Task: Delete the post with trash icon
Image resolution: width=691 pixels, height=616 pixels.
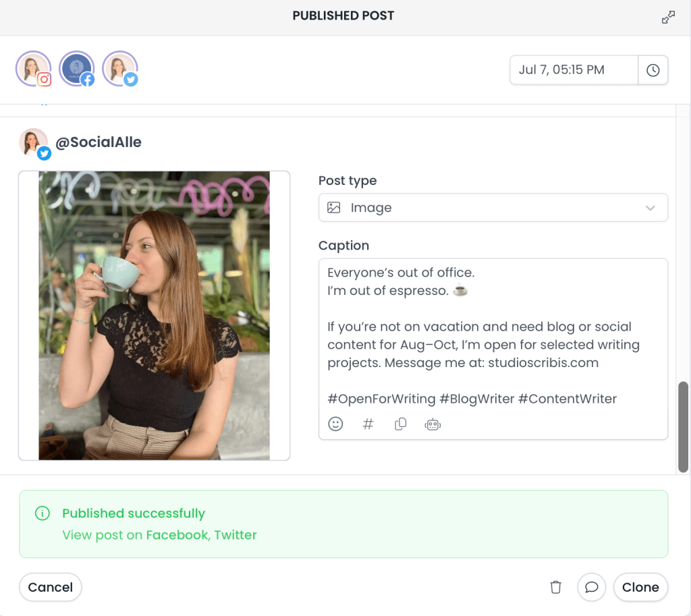Action: pos(555,587)
